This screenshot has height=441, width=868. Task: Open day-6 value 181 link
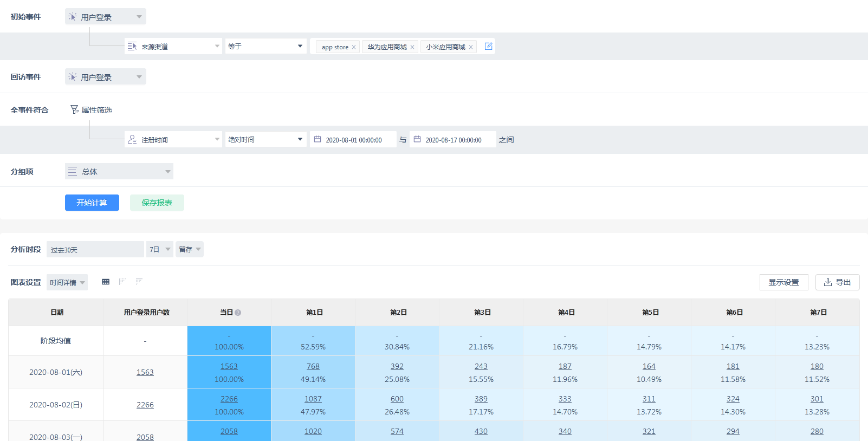733,366
